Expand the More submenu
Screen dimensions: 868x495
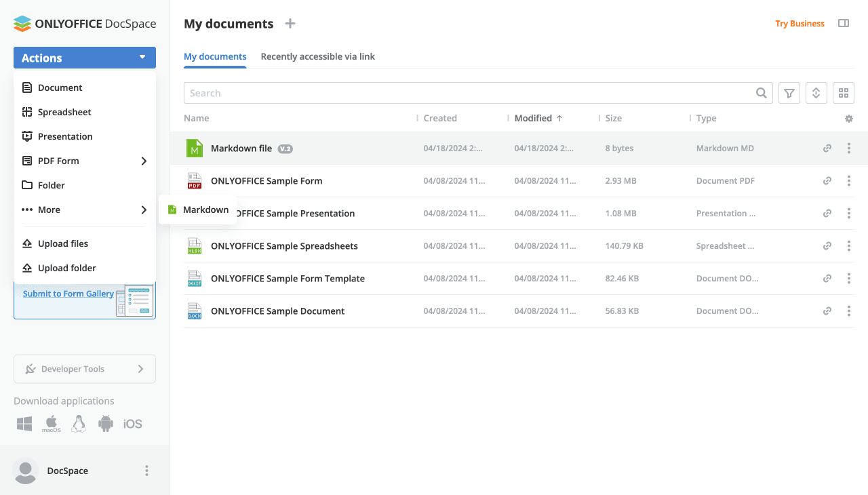tap(85, 210)
